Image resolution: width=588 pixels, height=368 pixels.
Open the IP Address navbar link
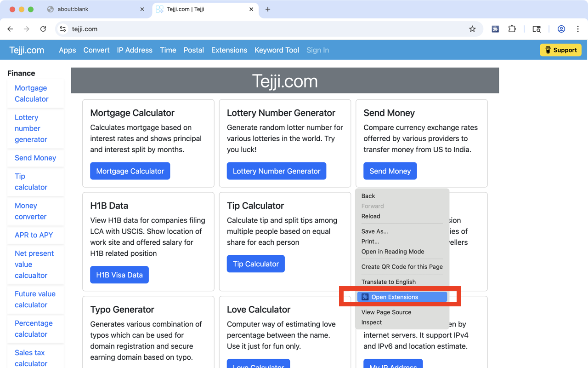pos(135,50)
